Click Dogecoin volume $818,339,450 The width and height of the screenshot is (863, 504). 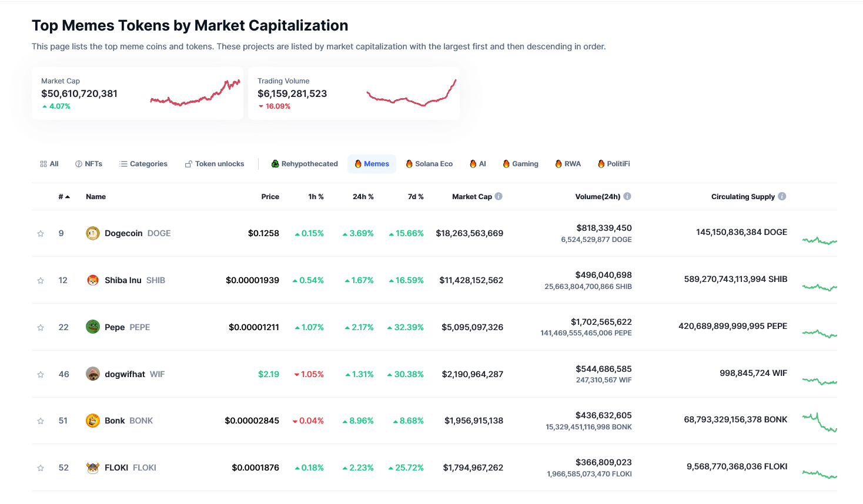tap(604, 228)
